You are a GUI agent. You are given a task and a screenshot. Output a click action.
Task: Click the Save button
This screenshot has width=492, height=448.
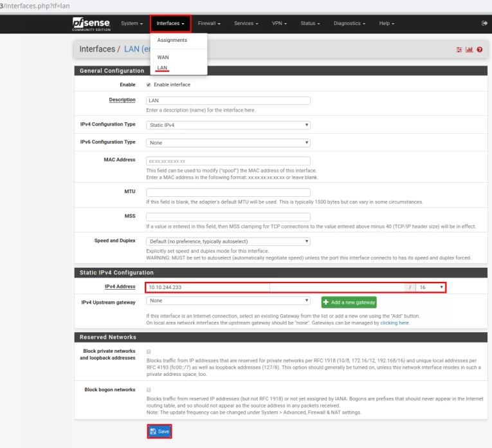tap(159, 431)
